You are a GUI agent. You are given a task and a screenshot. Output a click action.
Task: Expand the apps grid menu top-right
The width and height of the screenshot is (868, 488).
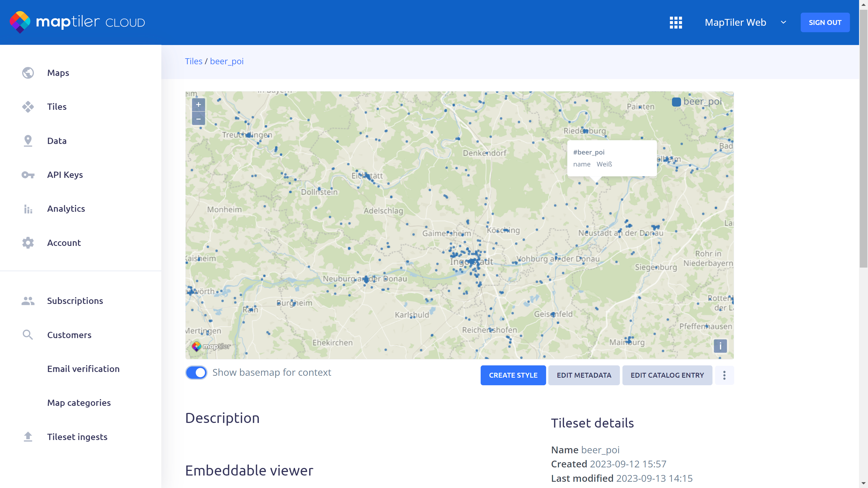click(x=675, y=22)
